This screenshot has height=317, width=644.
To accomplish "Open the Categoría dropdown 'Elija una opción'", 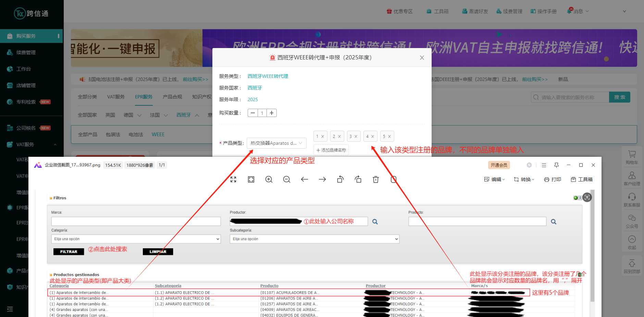I will 136,239.
